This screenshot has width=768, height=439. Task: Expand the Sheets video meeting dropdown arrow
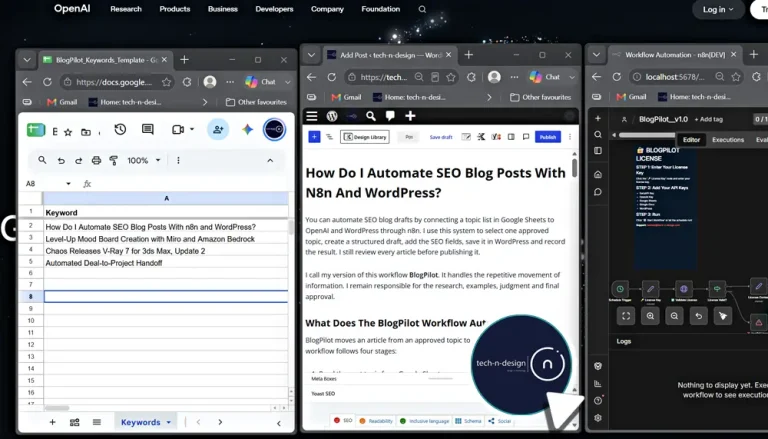pyautogui.click(x=192, y=129)
